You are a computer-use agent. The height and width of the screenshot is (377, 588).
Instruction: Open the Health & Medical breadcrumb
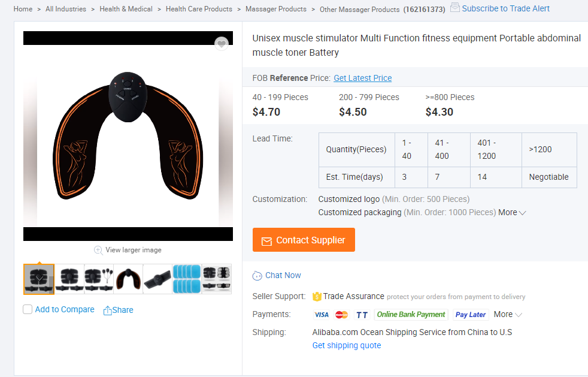pos(126,9)
